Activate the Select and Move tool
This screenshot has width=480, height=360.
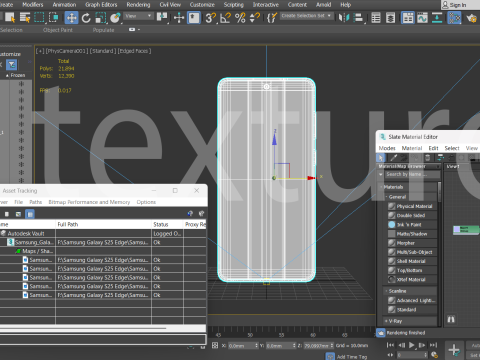71,17
